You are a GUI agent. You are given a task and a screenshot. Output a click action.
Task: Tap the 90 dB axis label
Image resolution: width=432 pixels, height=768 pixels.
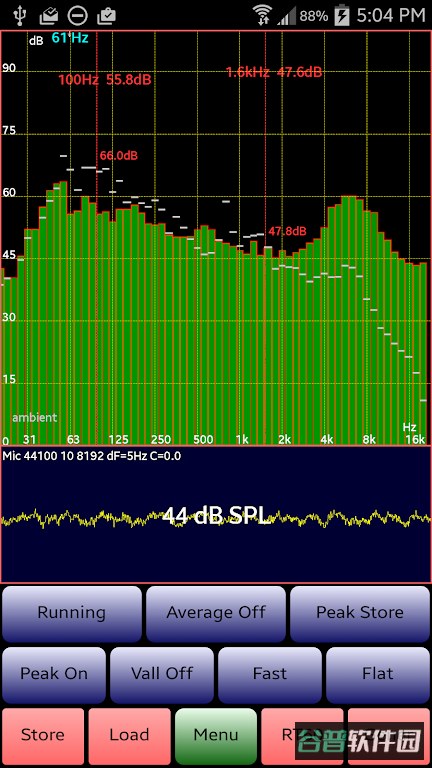[x=9, y=68]
